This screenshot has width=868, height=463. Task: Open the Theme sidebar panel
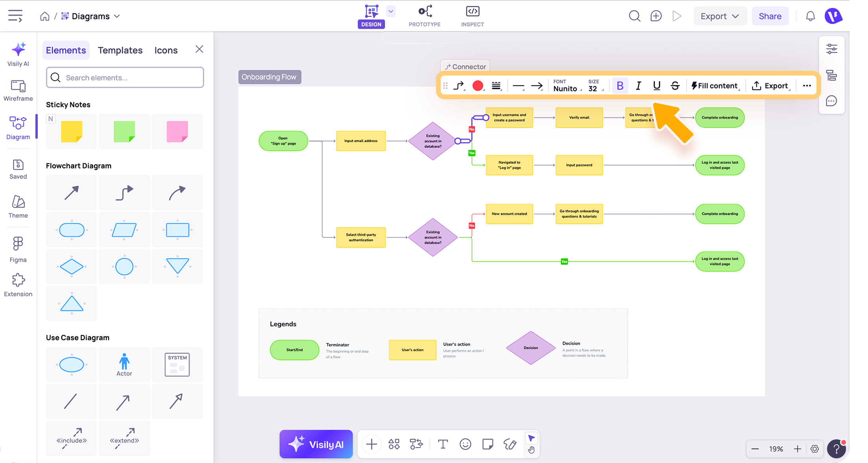[x=18, y=207]
